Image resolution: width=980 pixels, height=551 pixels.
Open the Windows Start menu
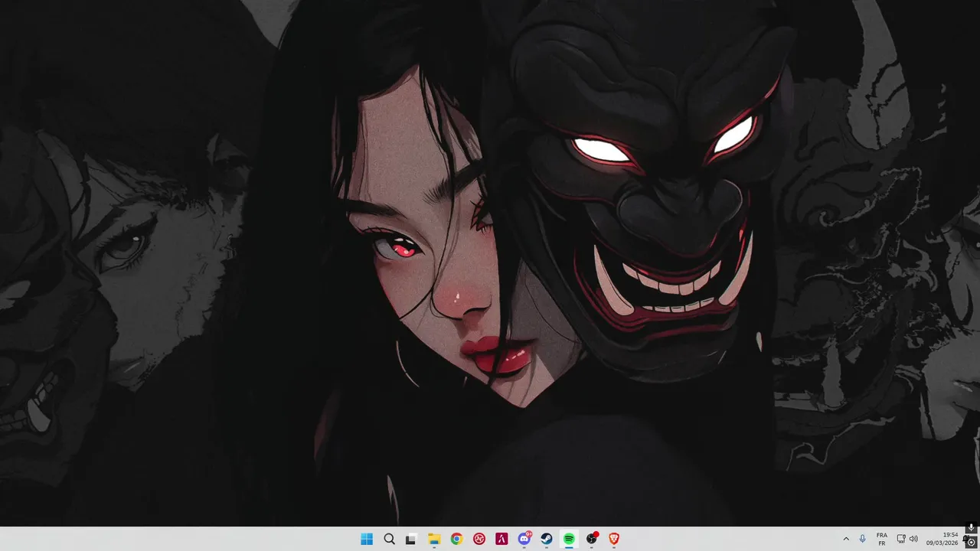click(367, 539)
